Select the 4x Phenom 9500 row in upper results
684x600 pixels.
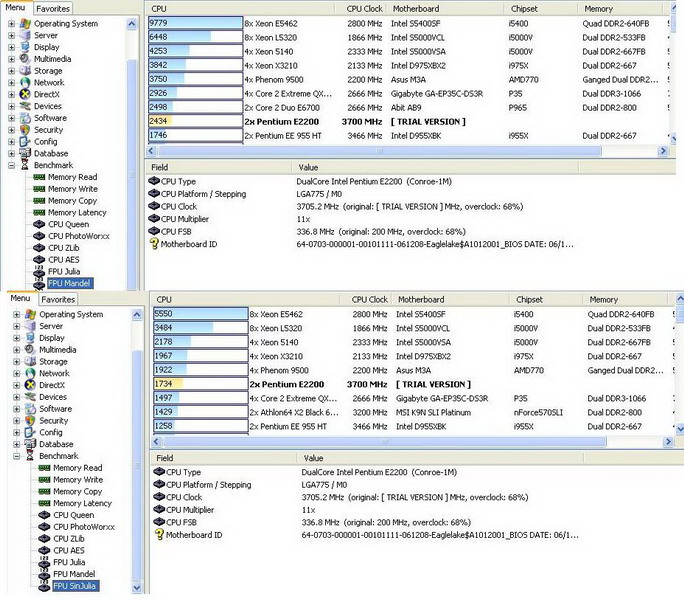coord(408,79)
